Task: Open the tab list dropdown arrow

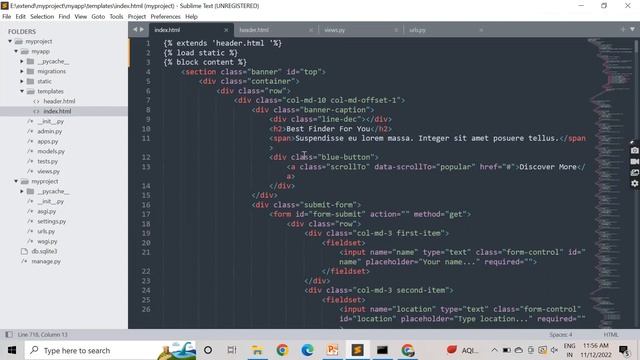Action: pyautogui.click(x=632, y=29)
